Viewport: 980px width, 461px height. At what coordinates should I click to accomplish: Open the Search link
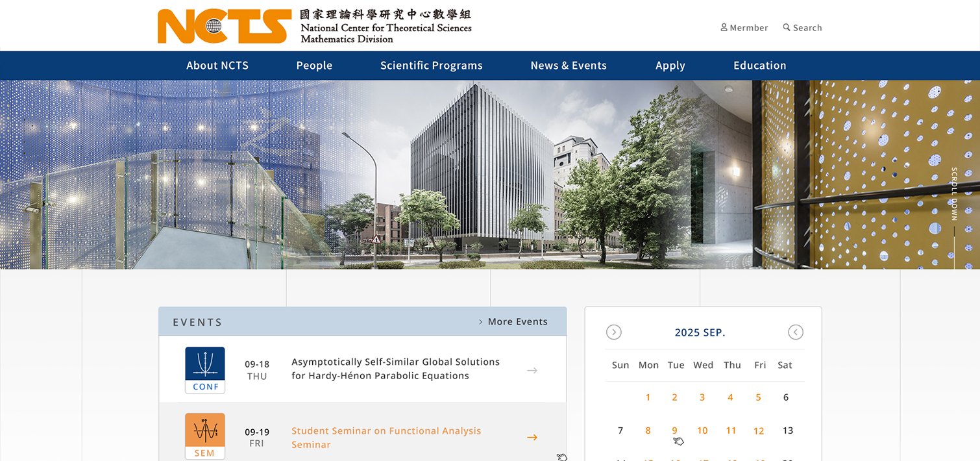coord(802,28)
